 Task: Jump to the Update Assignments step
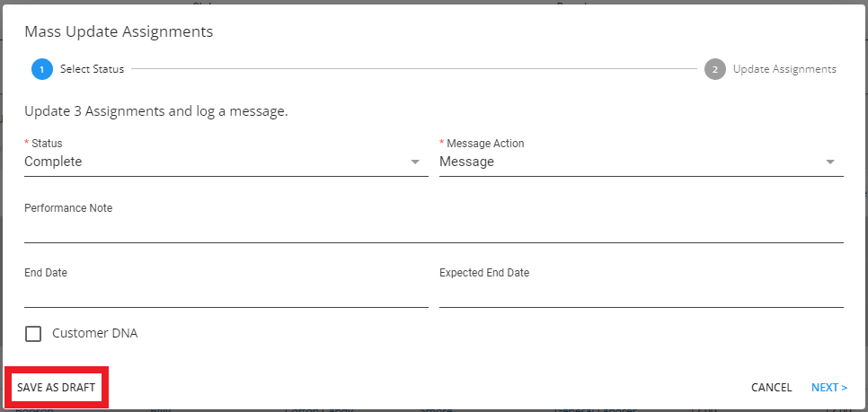point(784,69)
